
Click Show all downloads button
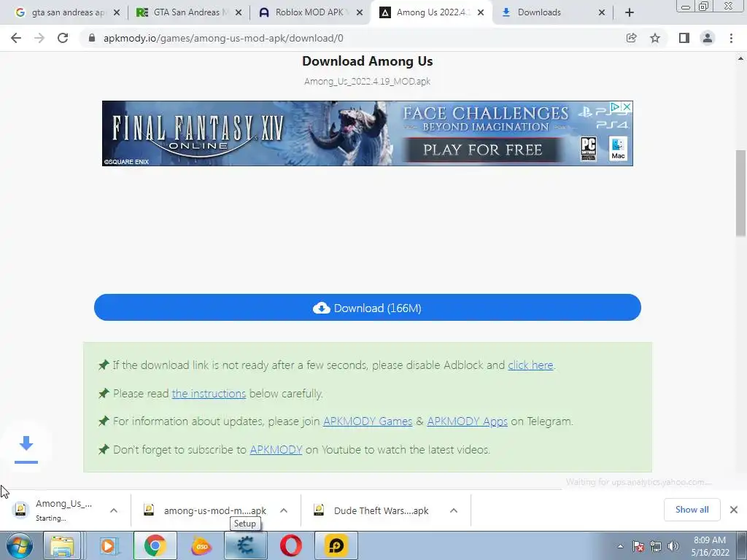[x=692, y=510]
